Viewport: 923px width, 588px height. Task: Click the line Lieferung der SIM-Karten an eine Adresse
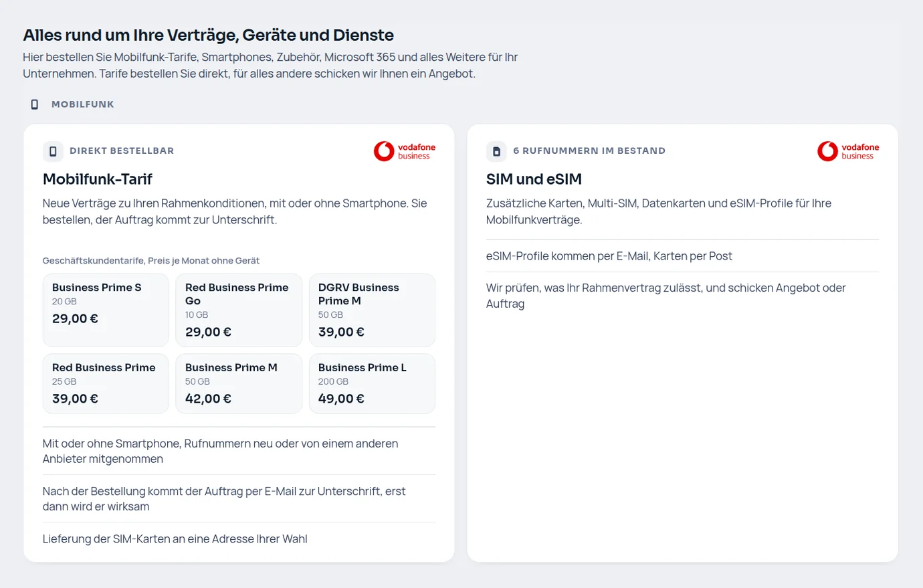click(175, 539)
